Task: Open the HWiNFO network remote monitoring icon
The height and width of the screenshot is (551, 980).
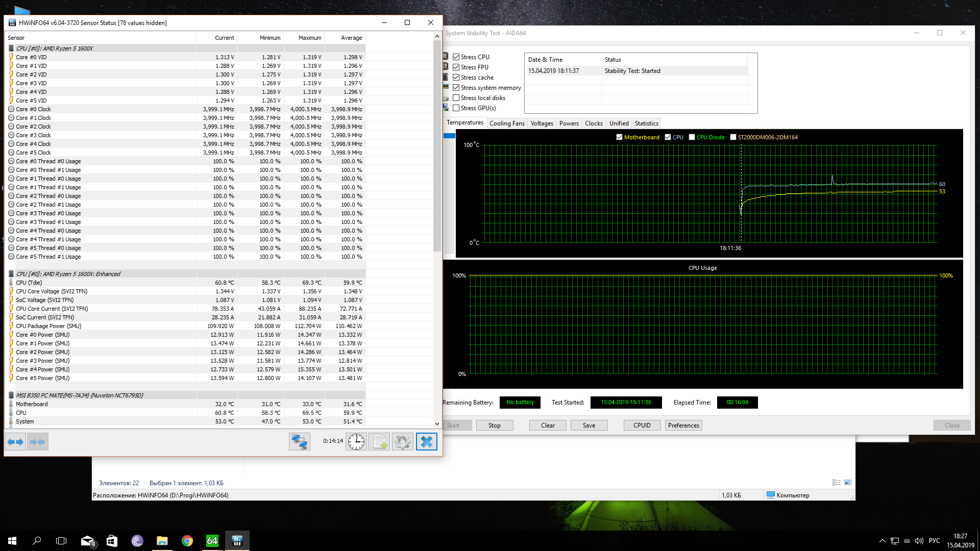Action: [x=299, y=442]
